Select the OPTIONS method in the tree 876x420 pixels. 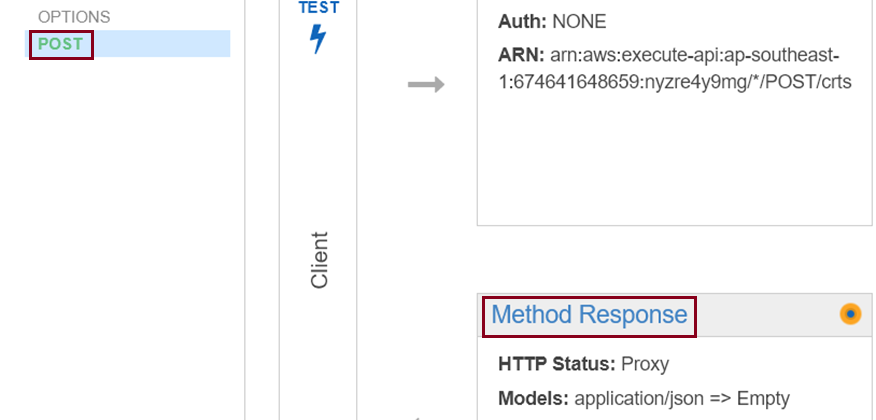[x=74, y=17]
